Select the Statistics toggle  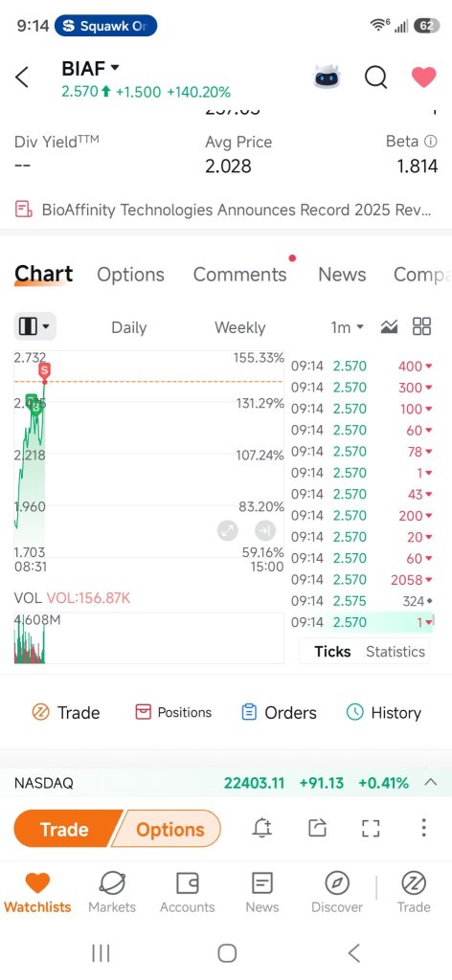coord(395,651)
